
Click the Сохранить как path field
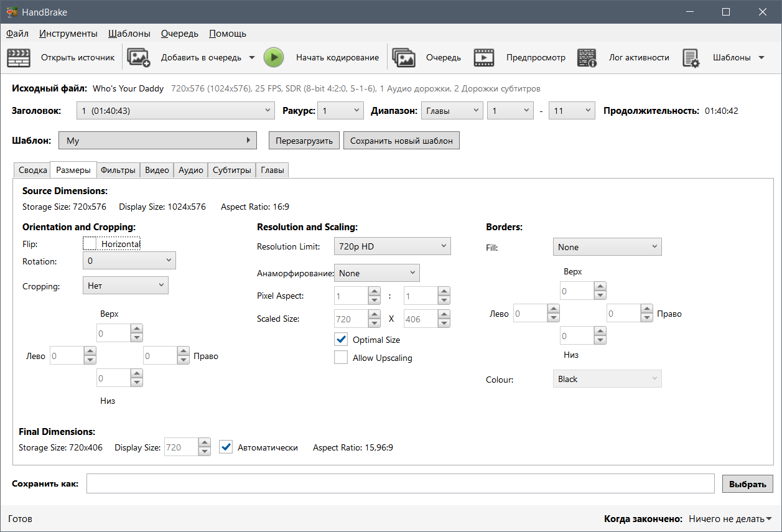401,483
